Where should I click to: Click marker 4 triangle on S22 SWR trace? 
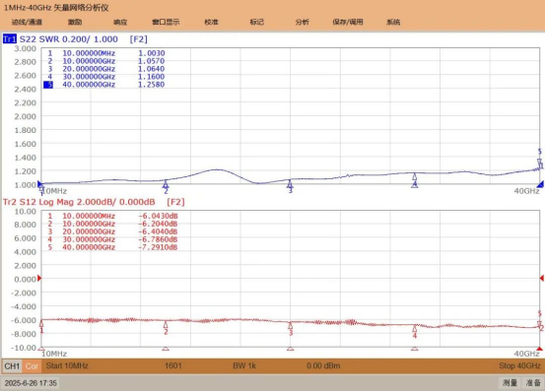[x=414, y=177]
